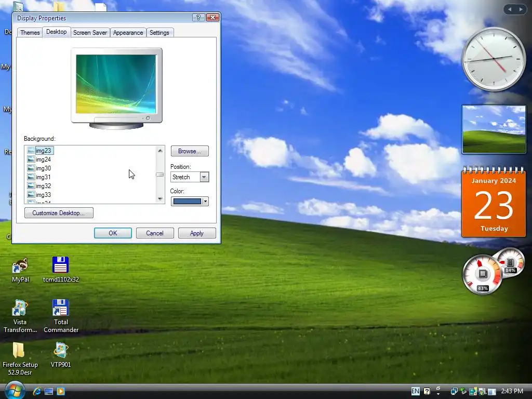Viewport: 532px width, 399px height.
Task: Click the monitor wallpaper preview image
Action: (x=116, y=84)
